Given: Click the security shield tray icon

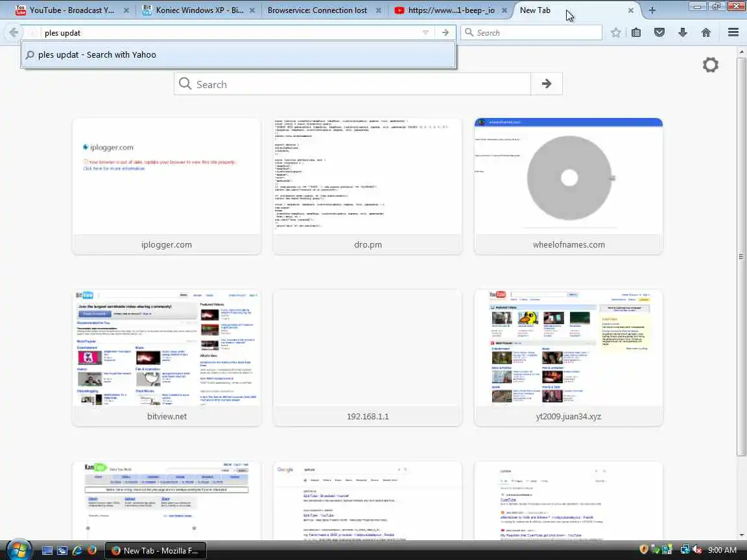Looking at the screenshot, I should tap(644, 550).
